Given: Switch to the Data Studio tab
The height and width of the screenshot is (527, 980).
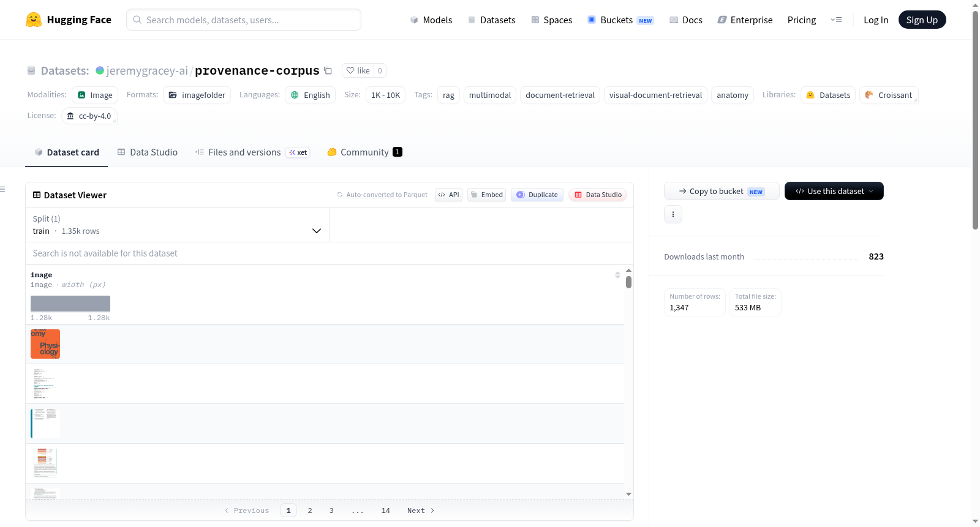Looking at the screenshot, I should [148, 152].
